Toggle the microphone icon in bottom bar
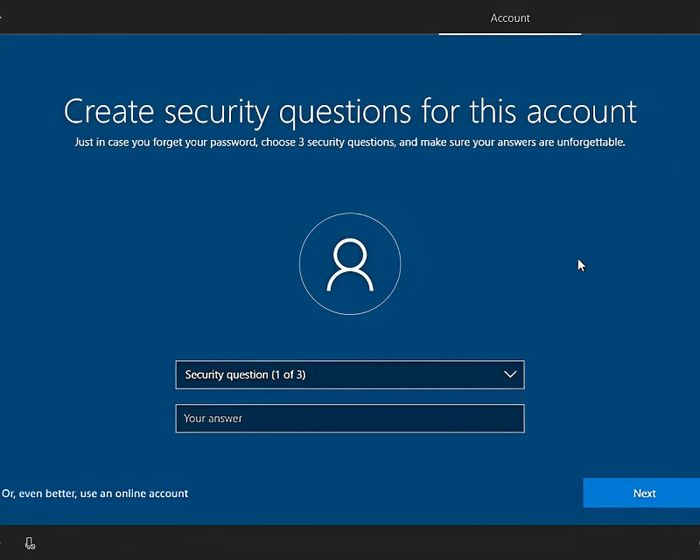Viewport: 700px width, 560px height. 30,543
